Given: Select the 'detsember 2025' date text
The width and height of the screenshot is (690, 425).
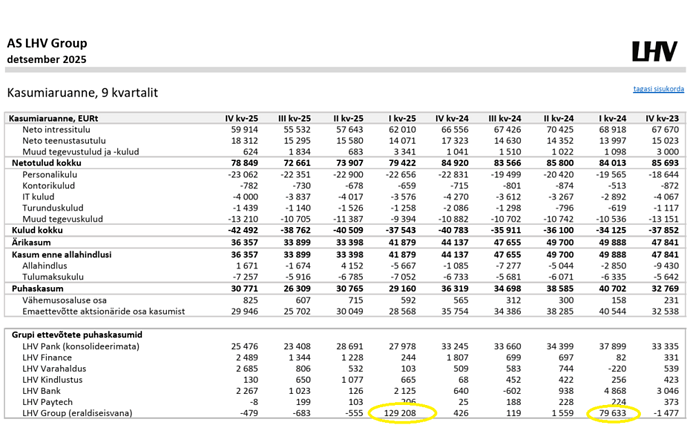Looking at the screenshot, I should click(45, 60).
